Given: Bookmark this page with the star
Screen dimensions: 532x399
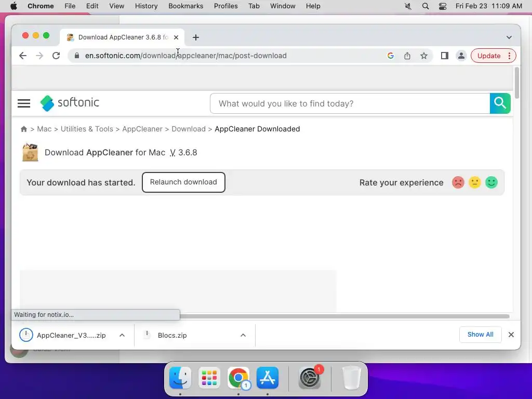Looking at the screenshot, I should click(x=424, y=56).
